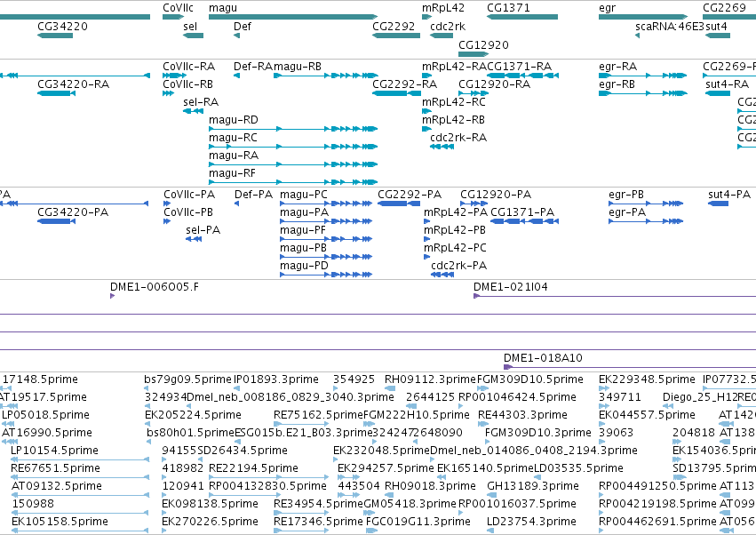Select the CG2292-PA protein

tap(399, 204)
